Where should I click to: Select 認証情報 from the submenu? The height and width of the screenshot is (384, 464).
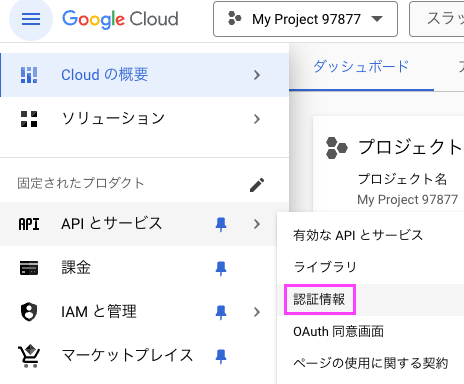(319, 299)
